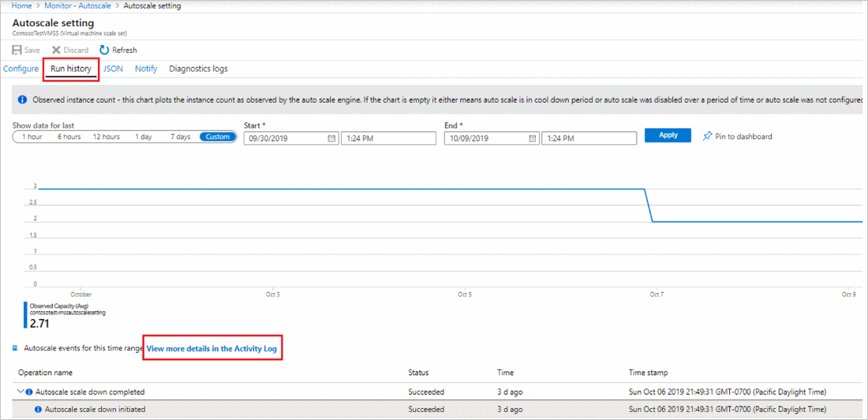The width and height of the screenshot is (868, 420).
Task: Go to Home breadcrumb
Action: pyautogui.click(x=21, y=6)
